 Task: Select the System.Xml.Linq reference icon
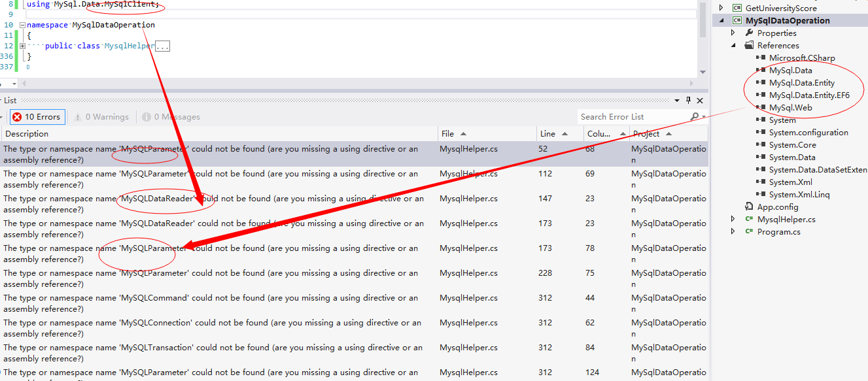click(x=761, y=194)
